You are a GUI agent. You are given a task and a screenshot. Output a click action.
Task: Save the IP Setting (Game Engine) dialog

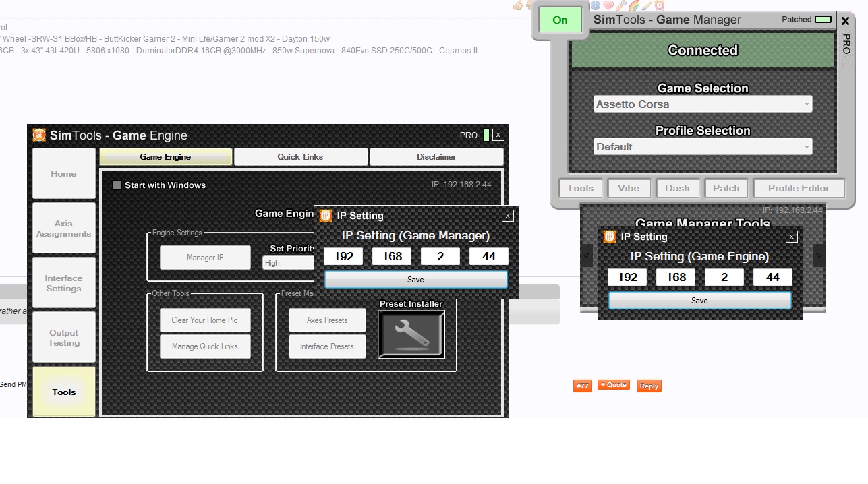point(699,301)
